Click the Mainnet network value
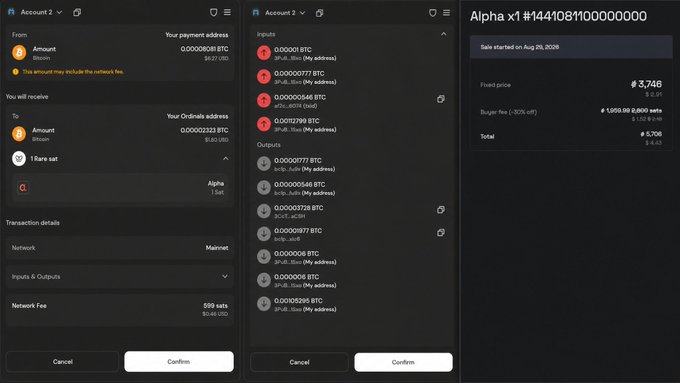The height and width of the screenshot is (383, 680). pyautogui.click(x=217, y=248)
